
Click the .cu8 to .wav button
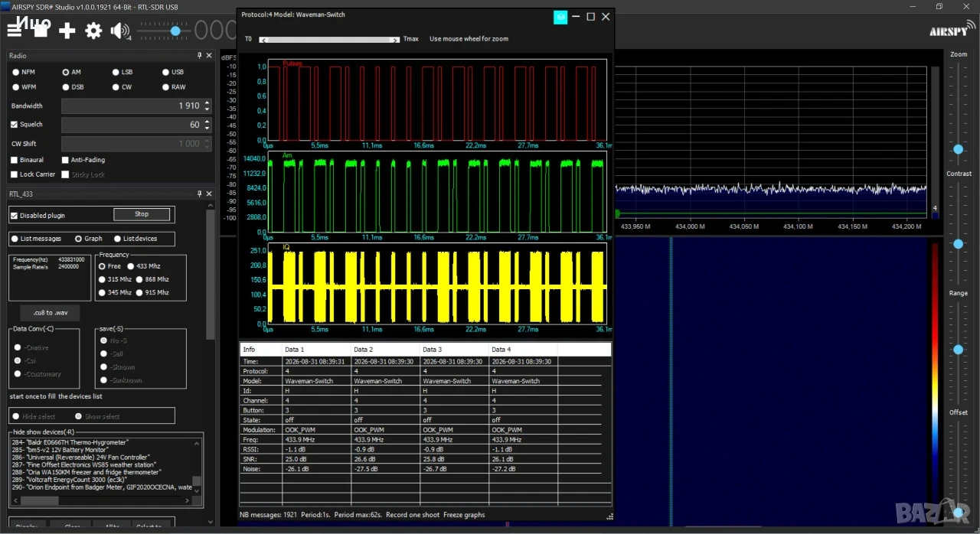(50, 313)
